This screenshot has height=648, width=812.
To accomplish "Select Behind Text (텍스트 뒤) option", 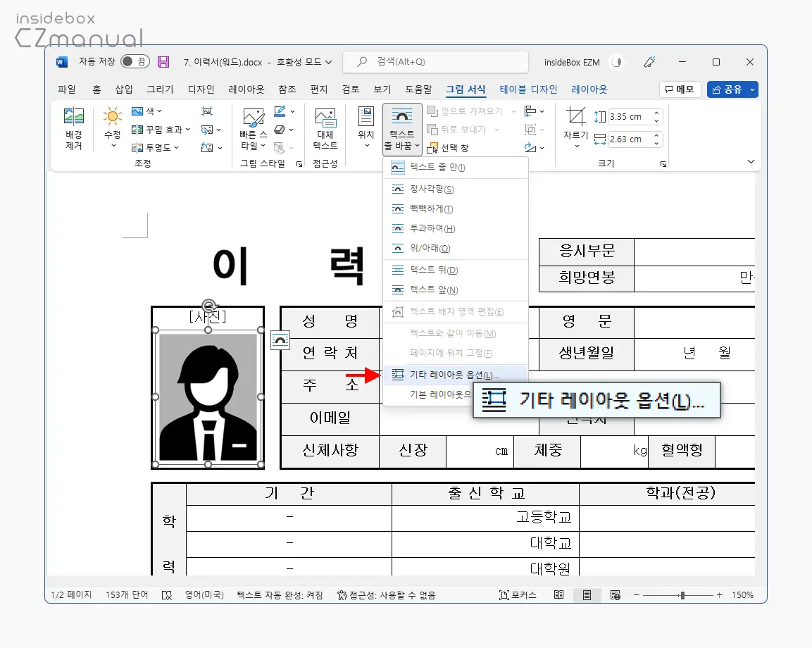I will pos(456,270).
